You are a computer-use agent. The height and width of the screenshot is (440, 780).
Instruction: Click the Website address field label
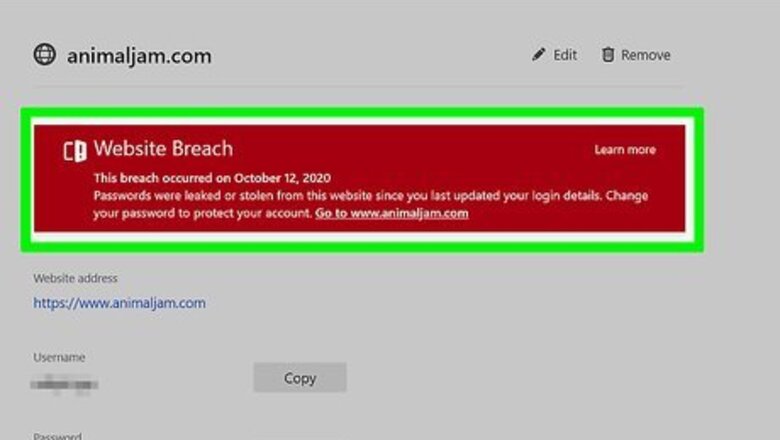tap(75, 278)
